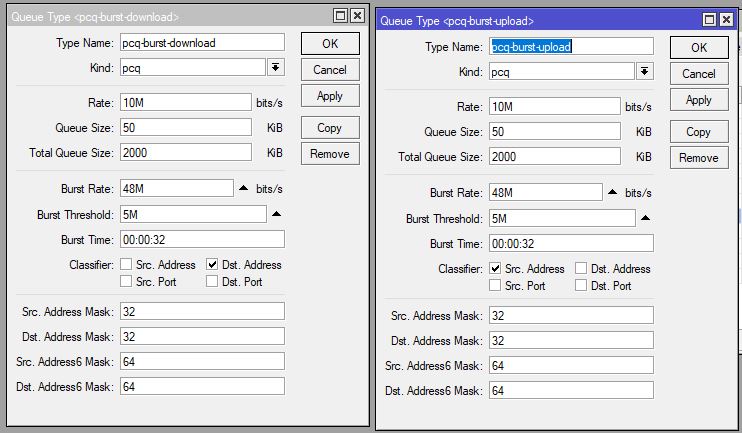Enable Src. Address classifier in download window
742x433 pixels.
tap(126, 264)
